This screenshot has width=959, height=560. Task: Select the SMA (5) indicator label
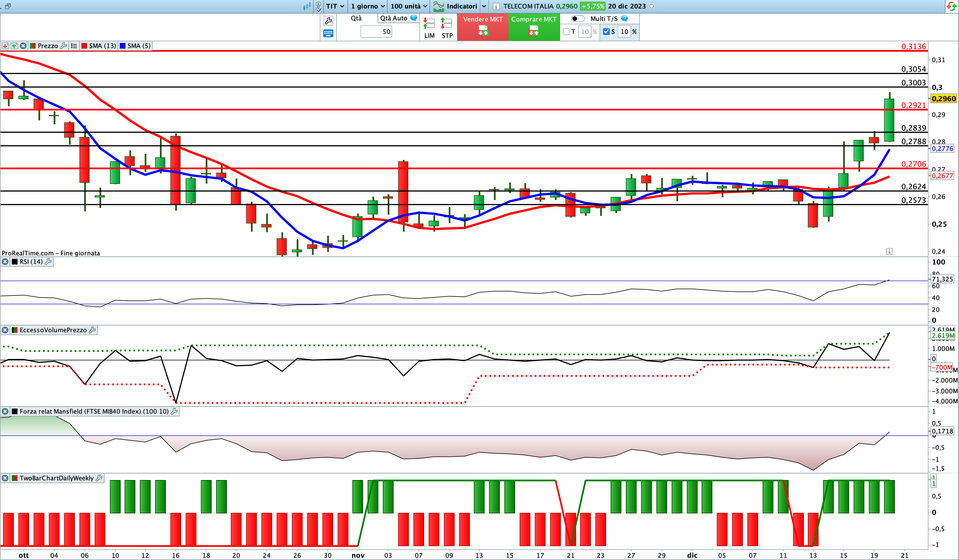coord(139,46)
